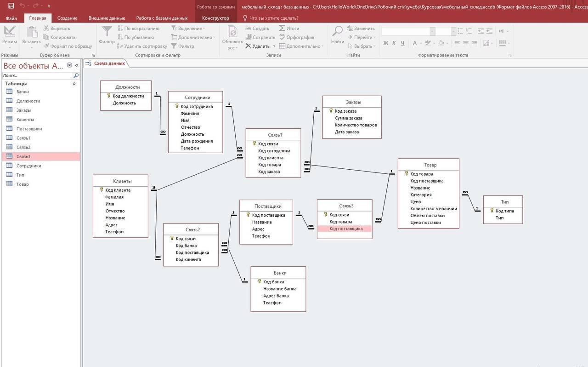Click the numbered list icon
The image size is (588, 367).
469,31
